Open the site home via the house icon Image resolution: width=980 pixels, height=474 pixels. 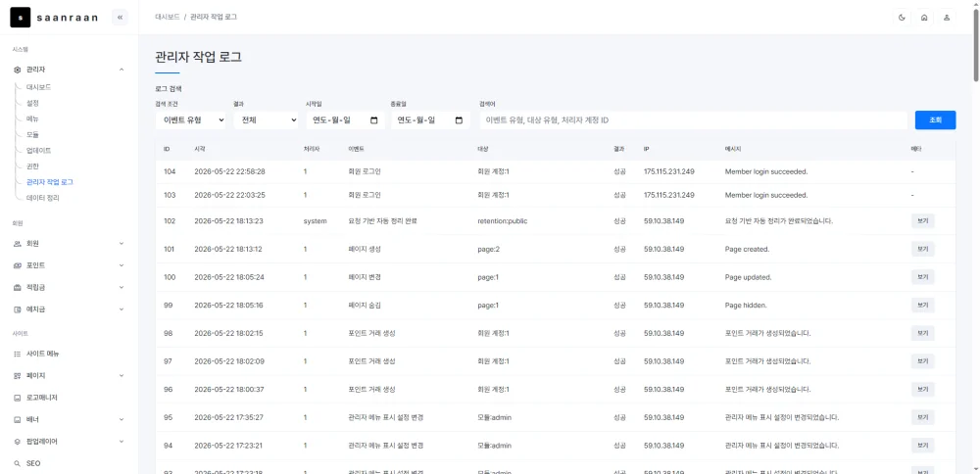924,18
